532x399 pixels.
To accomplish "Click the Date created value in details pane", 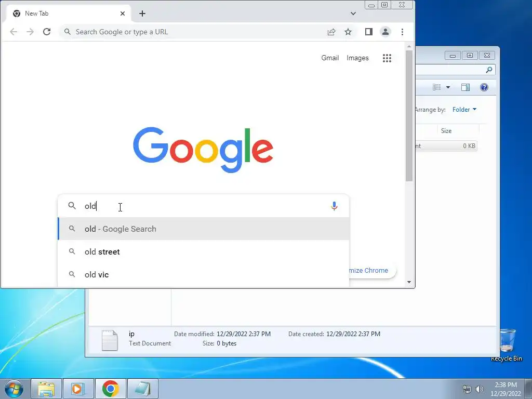I will (x=353, y=334).
